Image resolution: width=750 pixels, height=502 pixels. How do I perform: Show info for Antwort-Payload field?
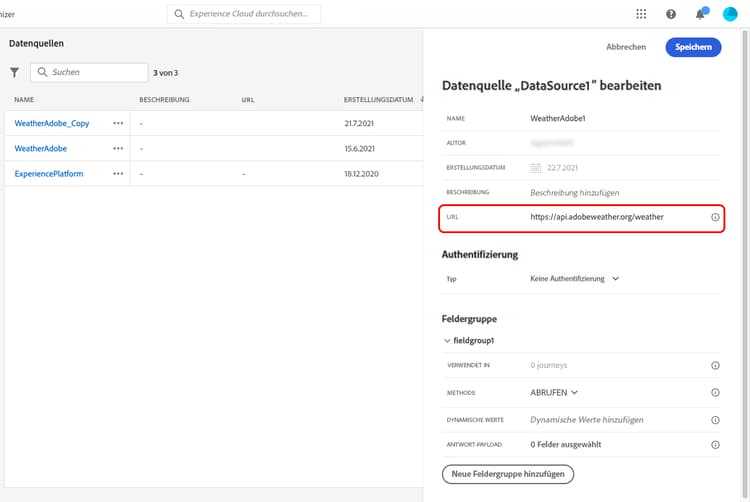click(x=715, y=445)
